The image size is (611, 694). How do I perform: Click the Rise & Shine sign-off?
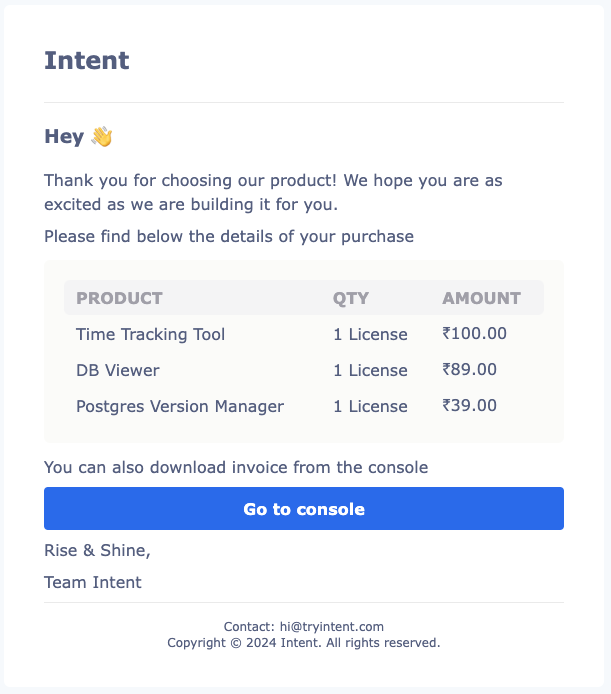(x=97, y=550)
